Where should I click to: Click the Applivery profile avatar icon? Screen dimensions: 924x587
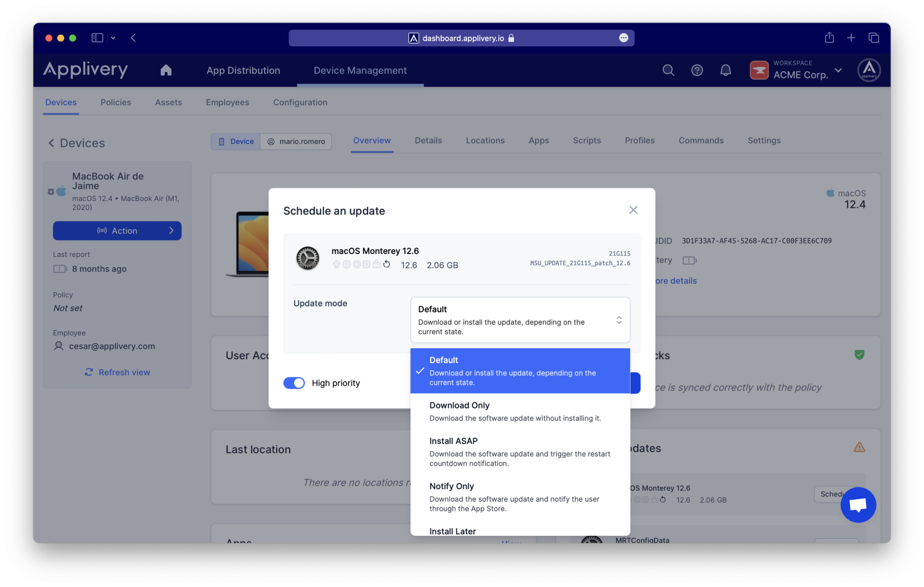[x=869, y=70]
